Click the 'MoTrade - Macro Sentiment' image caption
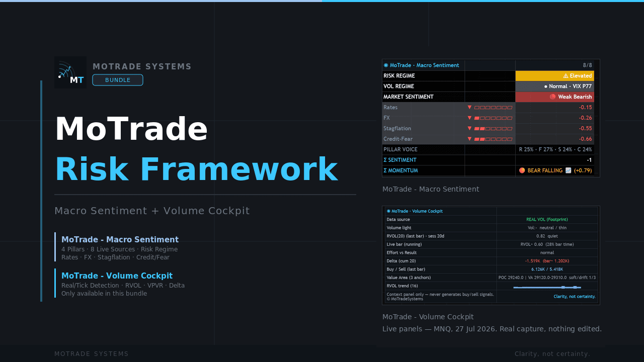This screenshot has height=362, width=644. coord(431,189)
